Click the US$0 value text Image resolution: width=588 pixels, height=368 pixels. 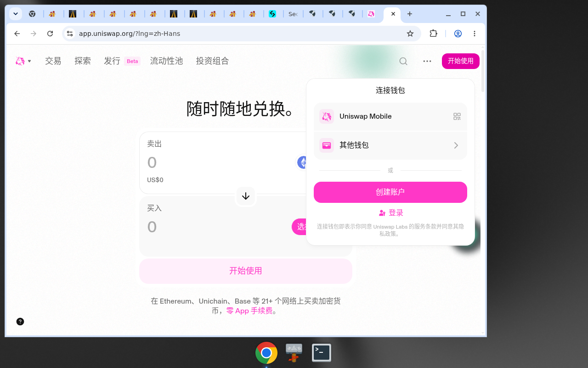(155, 180)
